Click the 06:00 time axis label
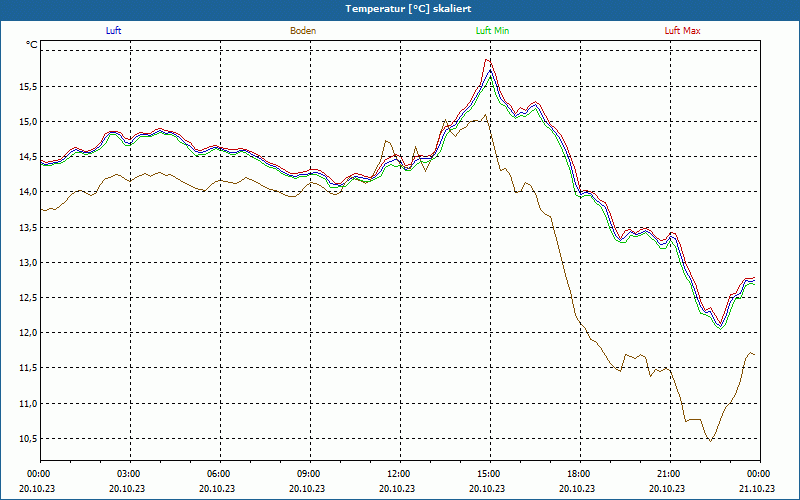 click(220, 474)
